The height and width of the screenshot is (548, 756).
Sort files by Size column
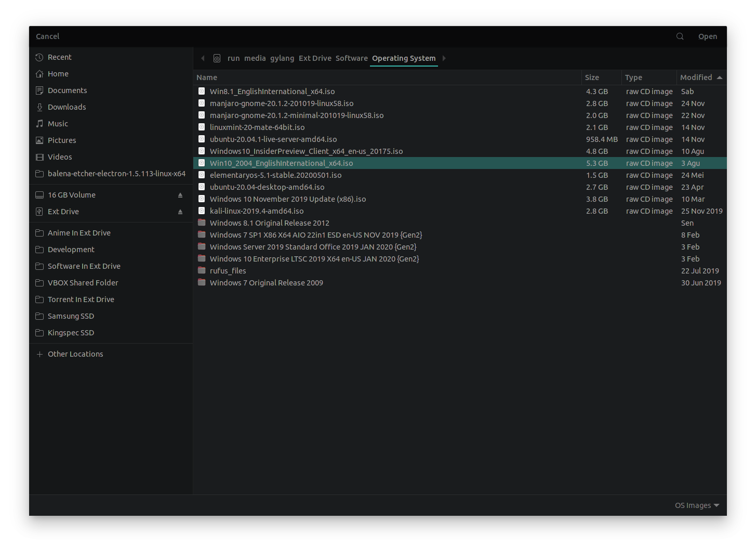click(x=602, y=77)
